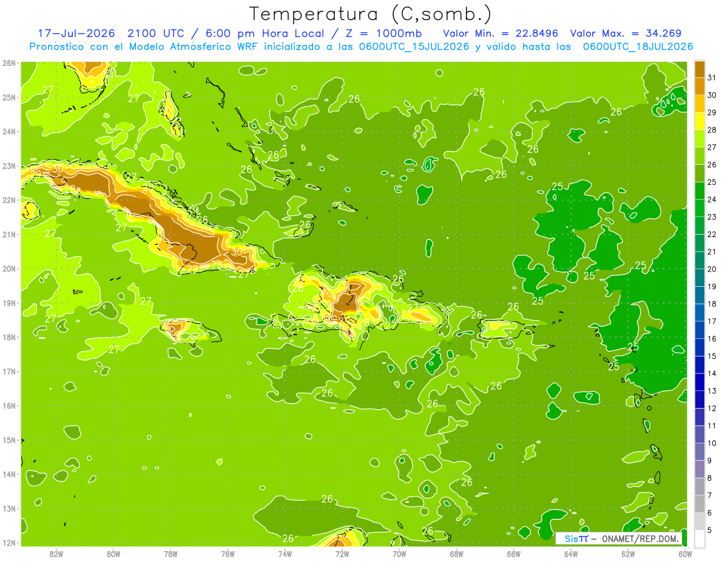The height and width of the screenshot is (562, 728).
Task: Click longitude axis label 76W
Action: (x=227, y=554)
